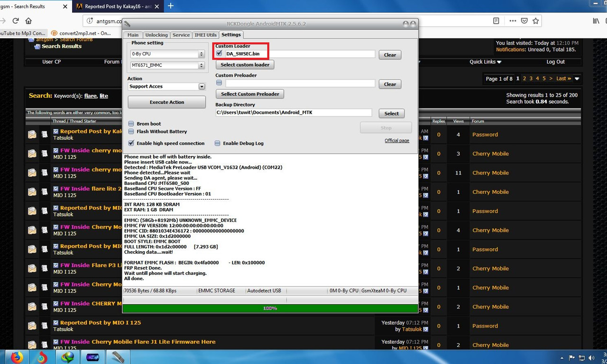Open page actions three-dot menu in address bar
Image resolution: width=607 pixels, height=364 pixels.
pyautogui.click(x=513, y=21)
